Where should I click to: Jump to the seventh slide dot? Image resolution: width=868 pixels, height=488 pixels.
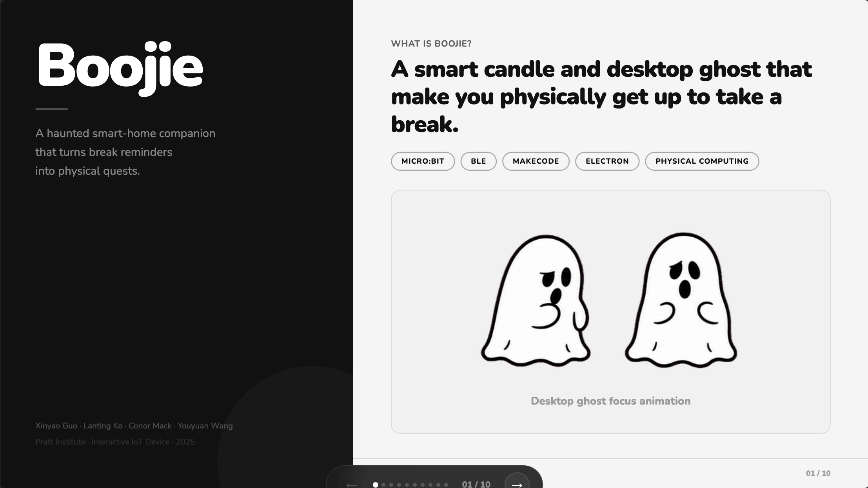pos(423,485)
